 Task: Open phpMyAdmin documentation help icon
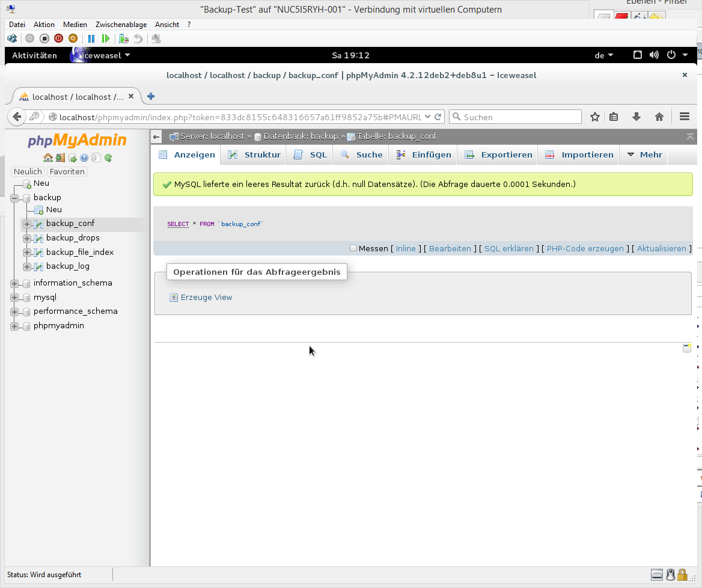point(84,157)
